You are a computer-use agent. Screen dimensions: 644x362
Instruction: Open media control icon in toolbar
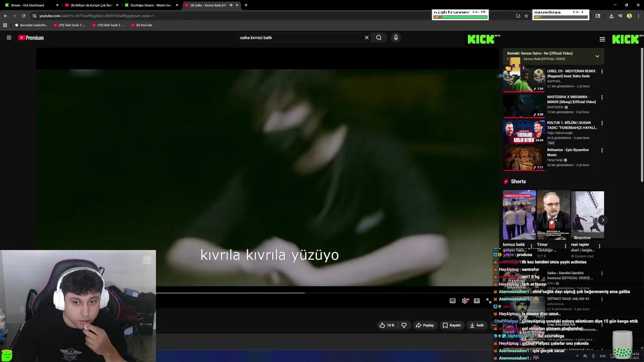pyautogui.click(x=620, y=16)
